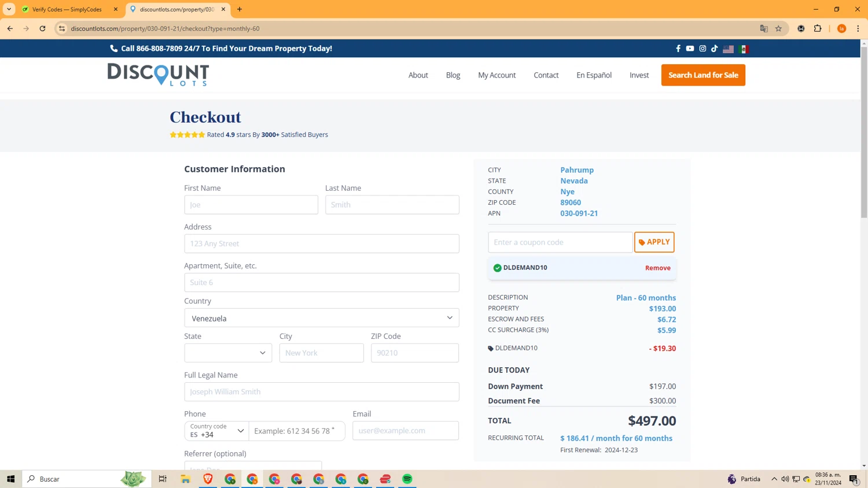This screenshot has width=868, height=488.
Task: Open Spotify from the taskbar
Action: (x=407, y=479)
